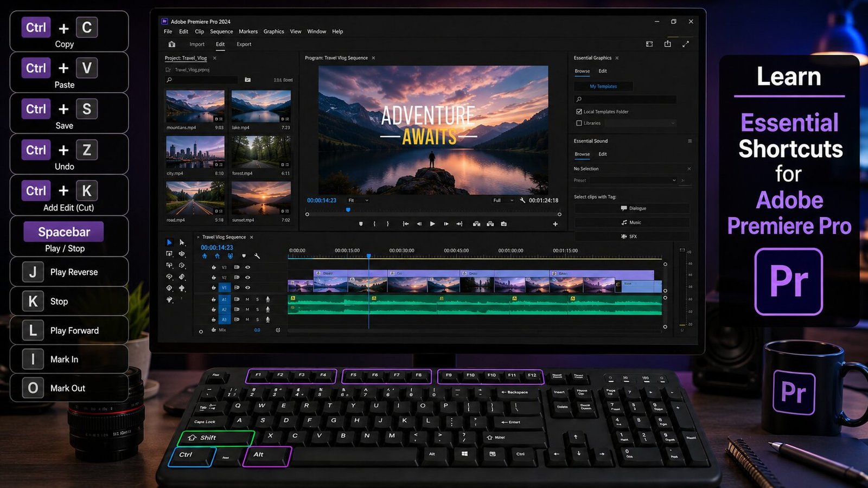868x488 pixels.
Task: Mute audio track A2
Action: pos(247,310)
